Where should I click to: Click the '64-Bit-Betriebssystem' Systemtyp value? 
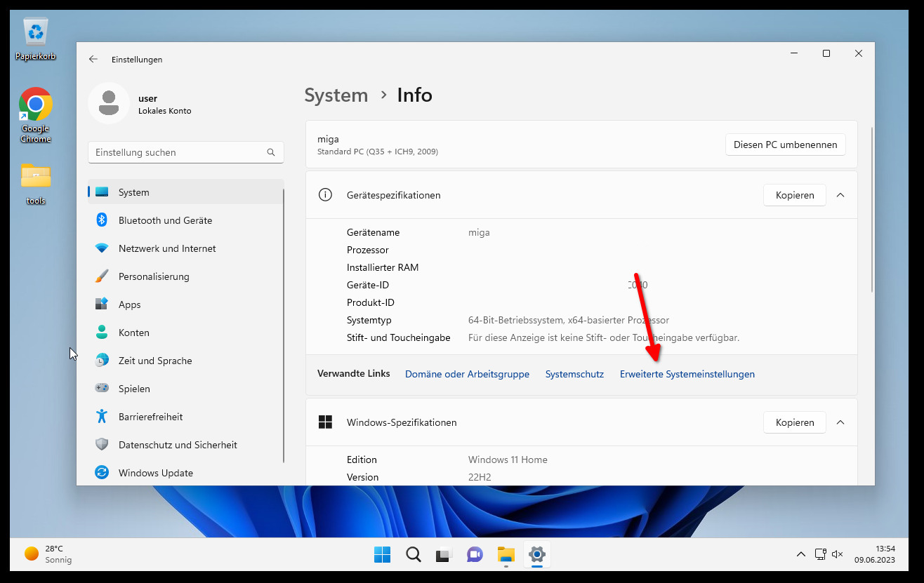(569, 320)
